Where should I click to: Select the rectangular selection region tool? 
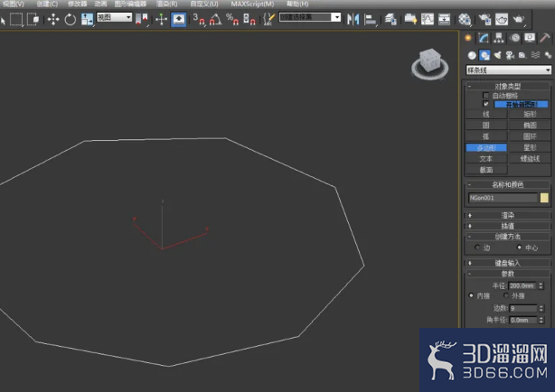[16, 19]
